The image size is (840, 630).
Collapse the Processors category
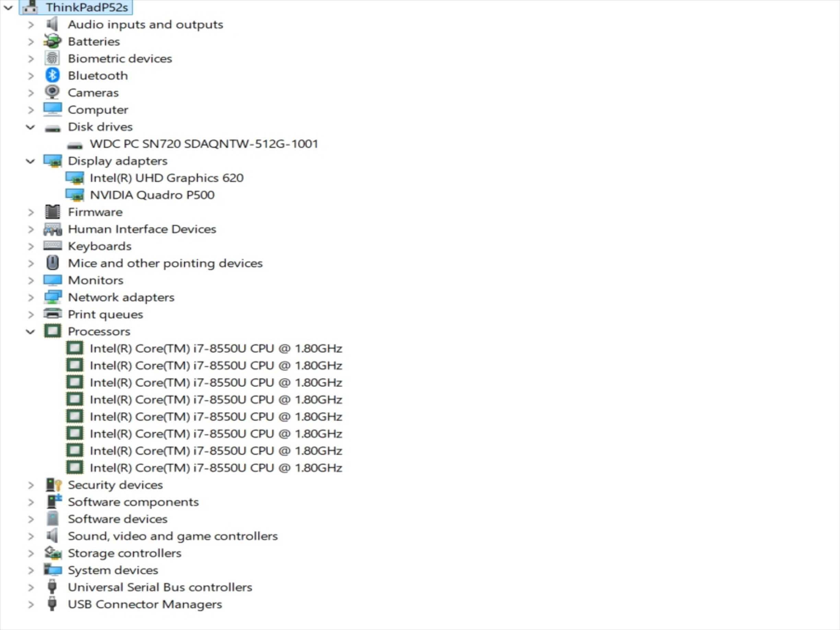pos(31,331)
